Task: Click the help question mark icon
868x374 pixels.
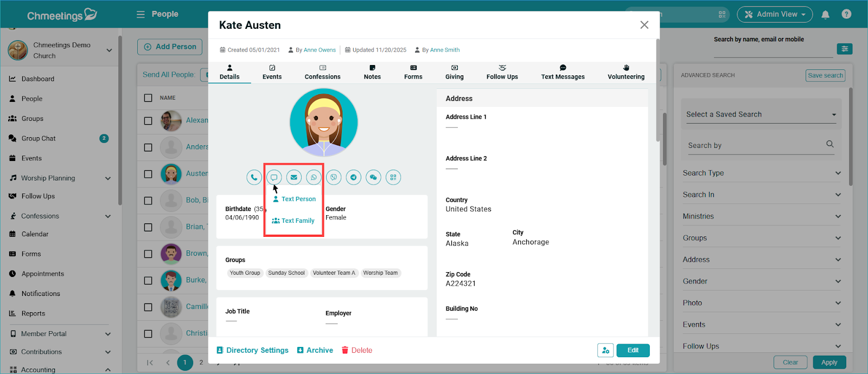Action: tap(846, 15)
